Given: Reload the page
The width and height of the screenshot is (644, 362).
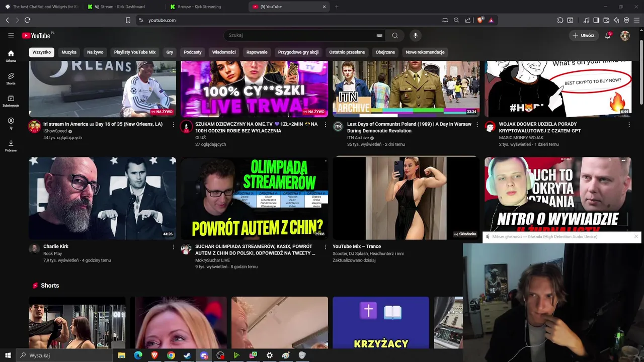Looking at the screenshot, I should tap(27, 20).
